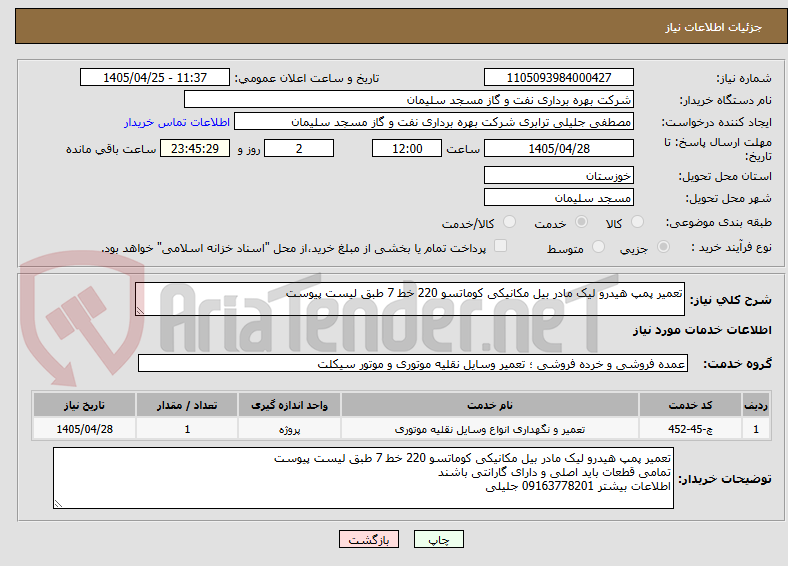Click the شماره نیاز field 1105093984000427
This screenshot has width=788, height=566.
(x=558, y=77)
